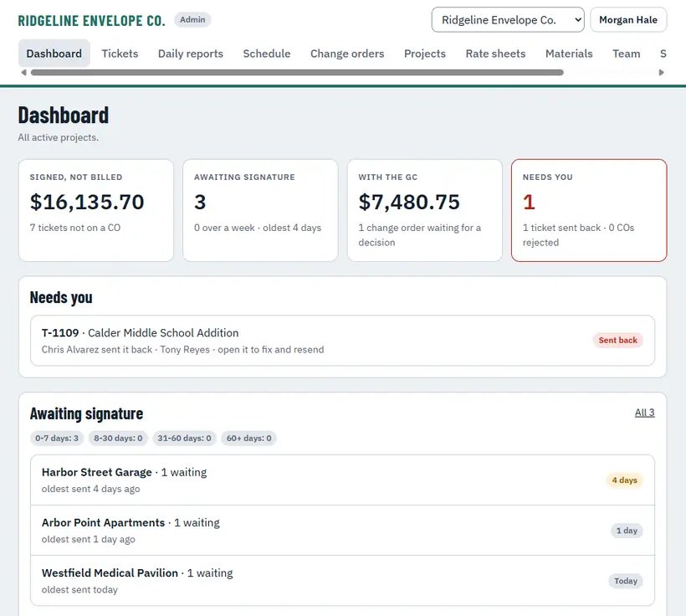
Task: Click the 1 day badge
Action: pyautogui.click(x=627, y=531)
